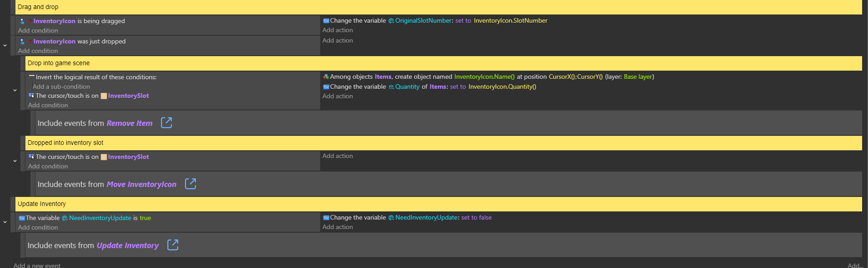Select the 'true' value of NeedInventoryUpdate condition
The height and width of the screenshot is (268, 868).
[x=145, y=218]
